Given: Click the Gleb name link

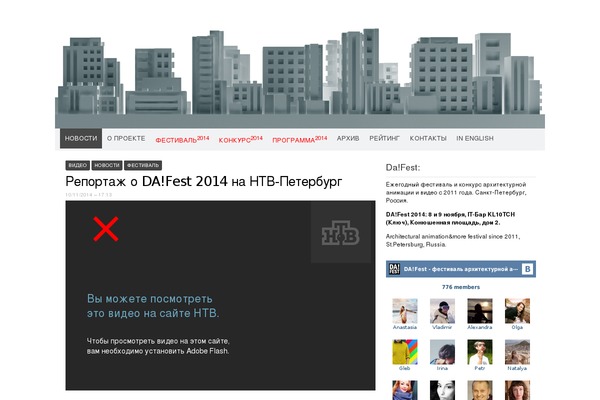Looking at the screenshot, I should [405, 368].
